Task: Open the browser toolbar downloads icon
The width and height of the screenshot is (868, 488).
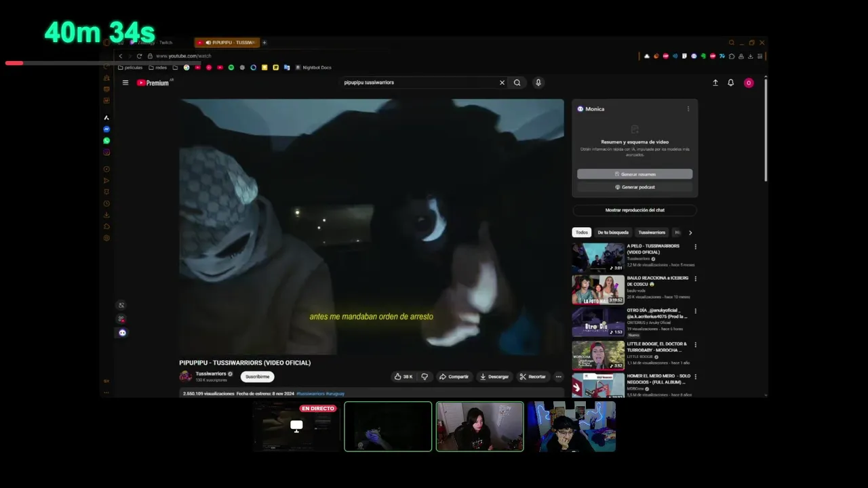Action: pyautogui.click(x=750, y=56)
